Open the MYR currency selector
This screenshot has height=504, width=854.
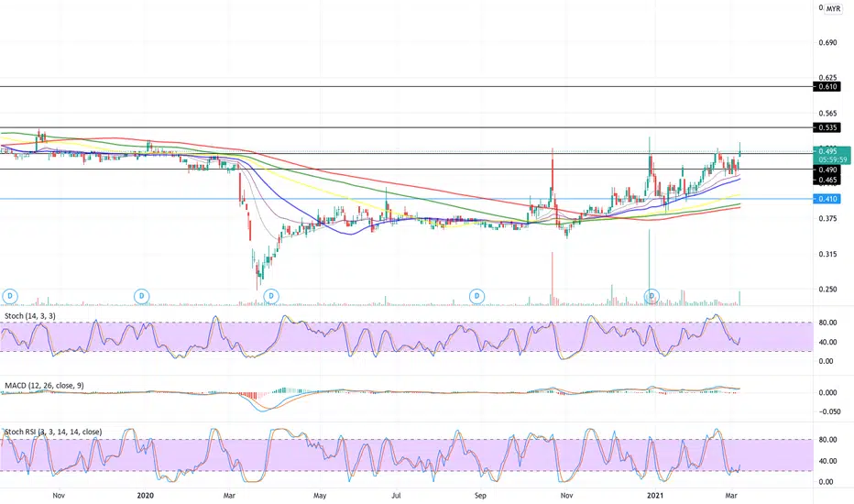pos(833,9)
